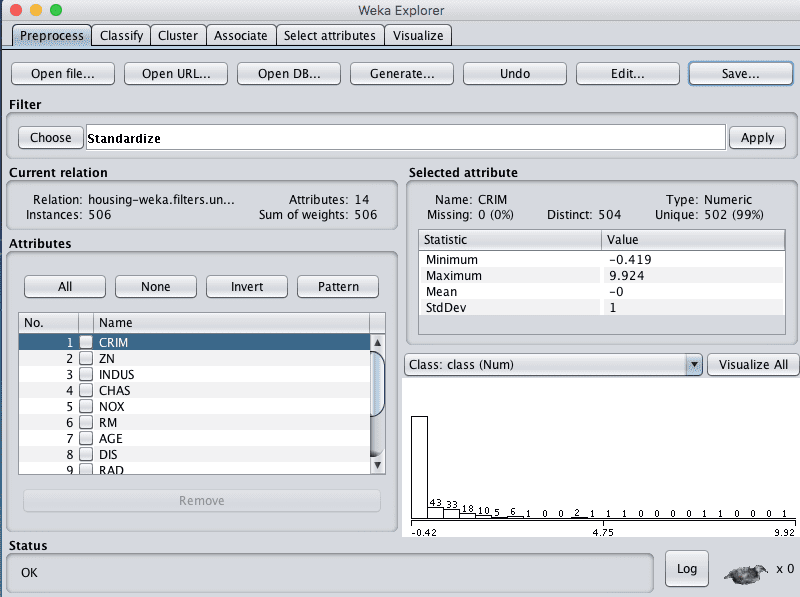Click the Edit... button
Viewport: 800px width, 597px height.
click(628, 73)
